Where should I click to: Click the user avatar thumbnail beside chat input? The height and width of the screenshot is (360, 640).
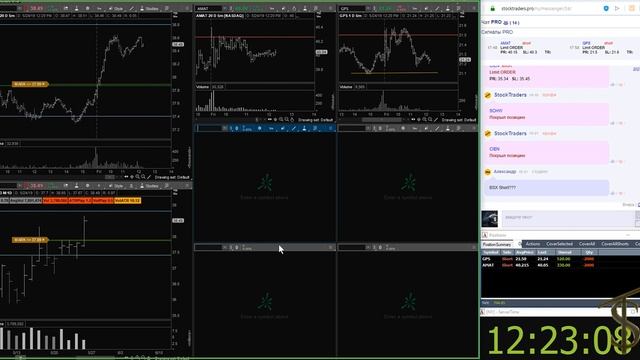click(x=489, y=219)
